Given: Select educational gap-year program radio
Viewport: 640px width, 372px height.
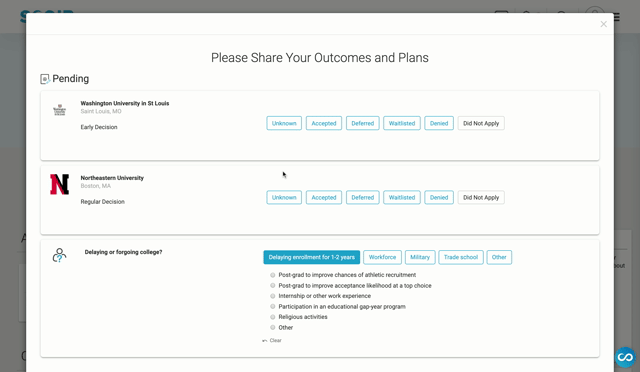Looking at the screenshot, I should coord(273,307).
